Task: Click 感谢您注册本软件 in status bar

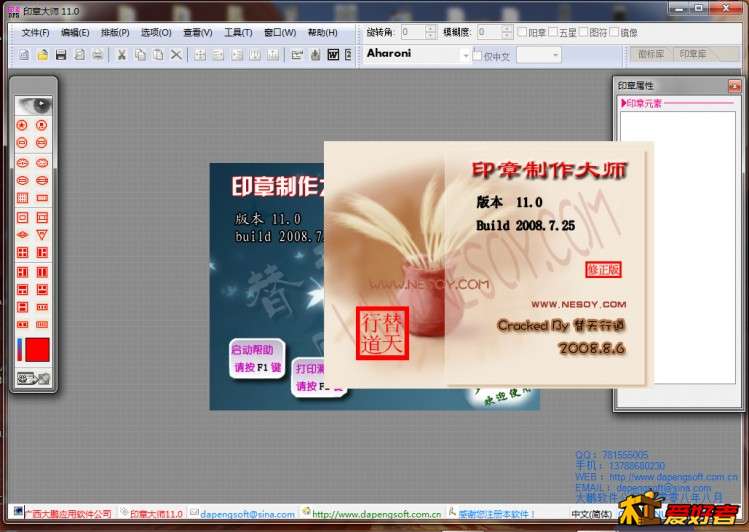Action: coord(496,514)
